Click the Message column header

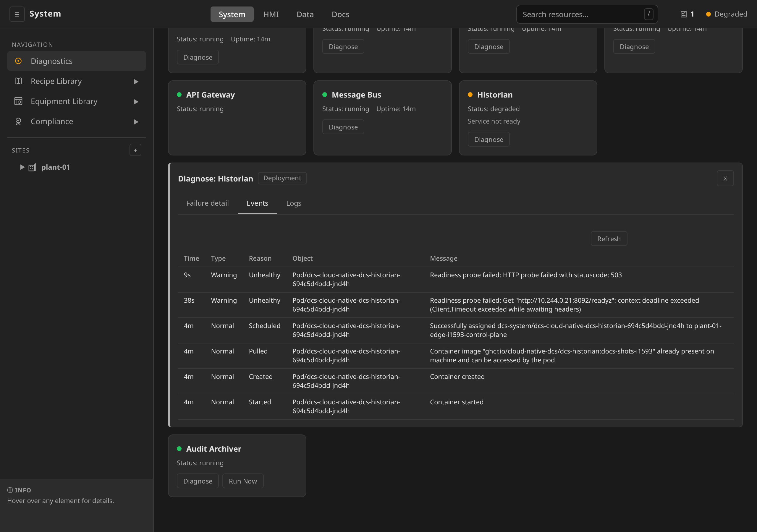[444, 258]
